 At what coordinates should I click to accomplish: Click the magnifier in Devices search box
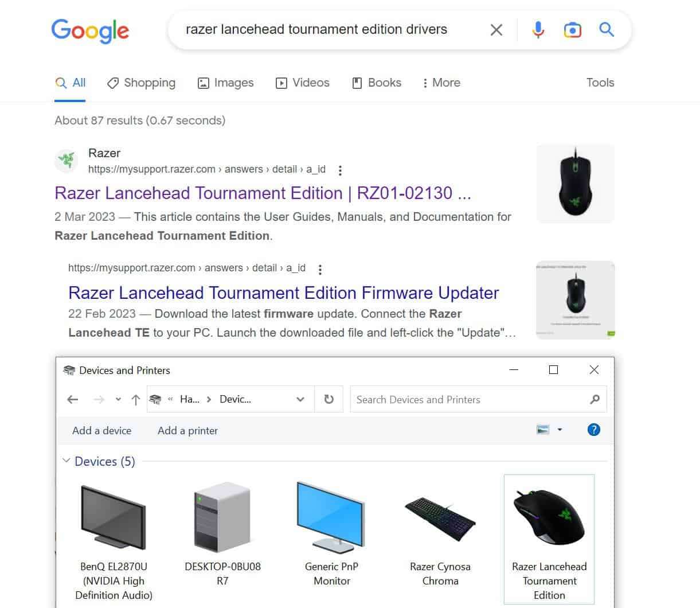[595, 399]
